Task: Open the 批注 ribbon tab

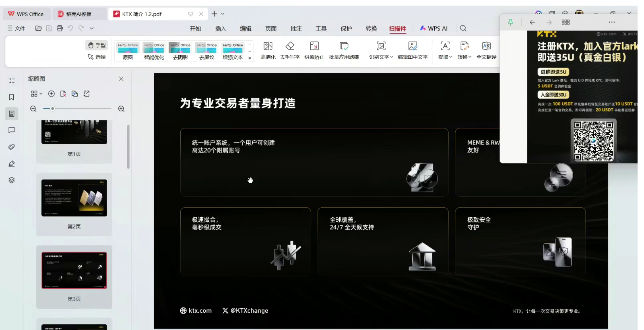Action: [296, 29]
